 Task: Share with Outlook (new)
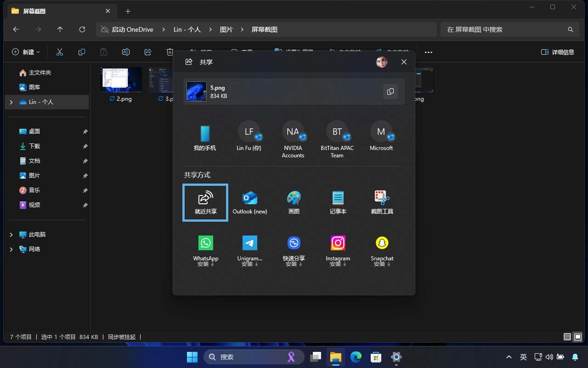[x=249, y=202]
